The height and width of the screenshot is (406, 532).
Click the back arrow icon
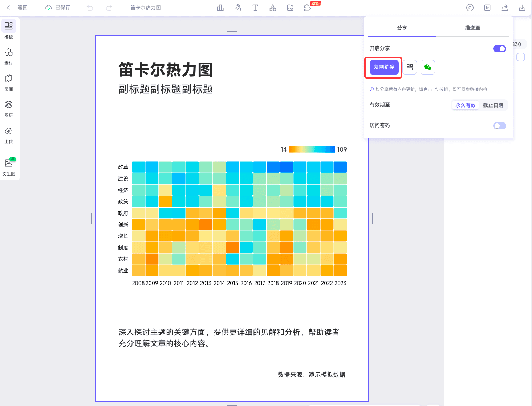point(8,8)
